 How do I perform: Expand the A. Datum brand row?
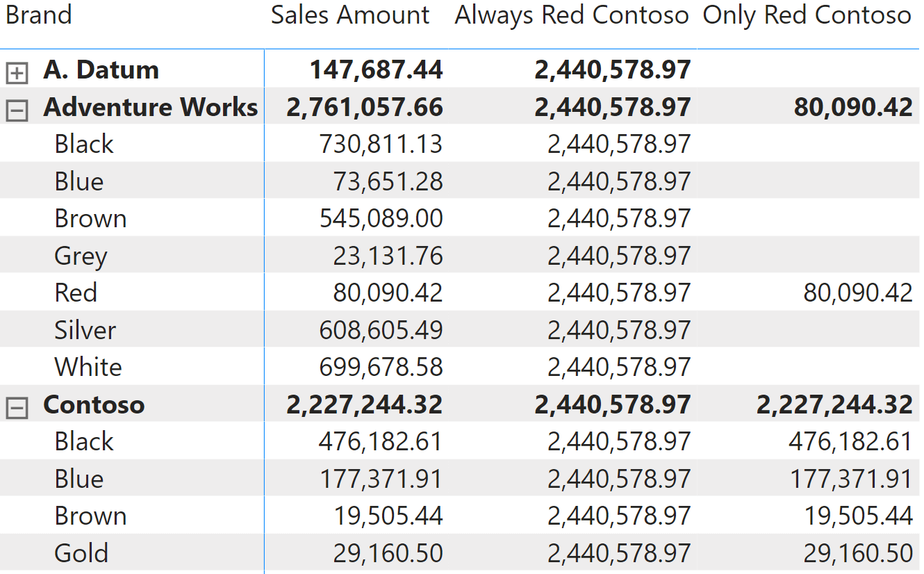17,73
